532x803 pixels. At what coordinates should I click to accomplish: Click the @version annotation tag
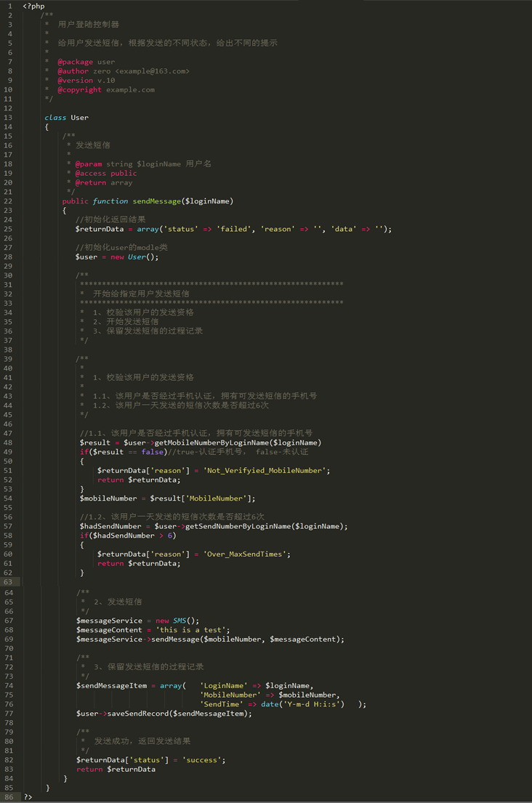(x=75, y=81)
